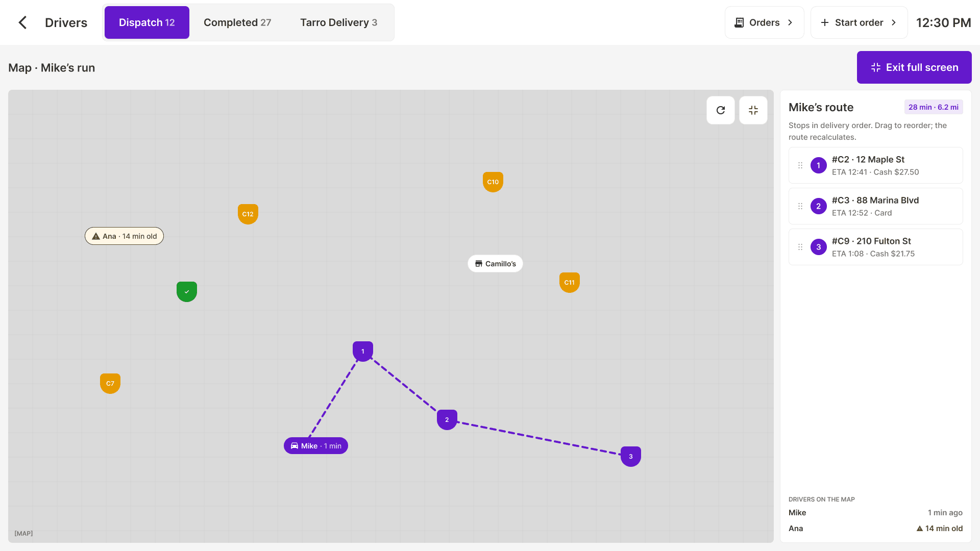
Task: Click Ana's 14 min old warning
Action: pyautogui.click(x=940, y=529)
